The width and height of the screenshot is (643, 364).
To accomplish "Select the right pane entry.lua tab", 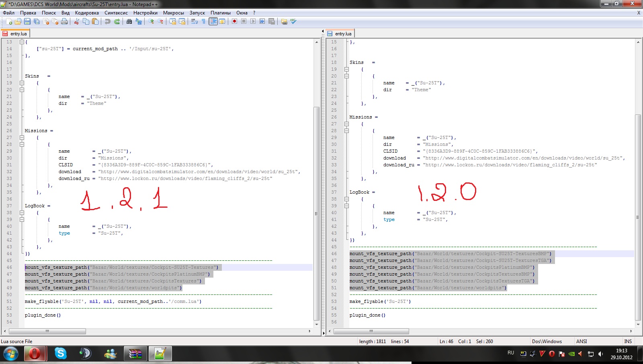I will pos(340,33).
